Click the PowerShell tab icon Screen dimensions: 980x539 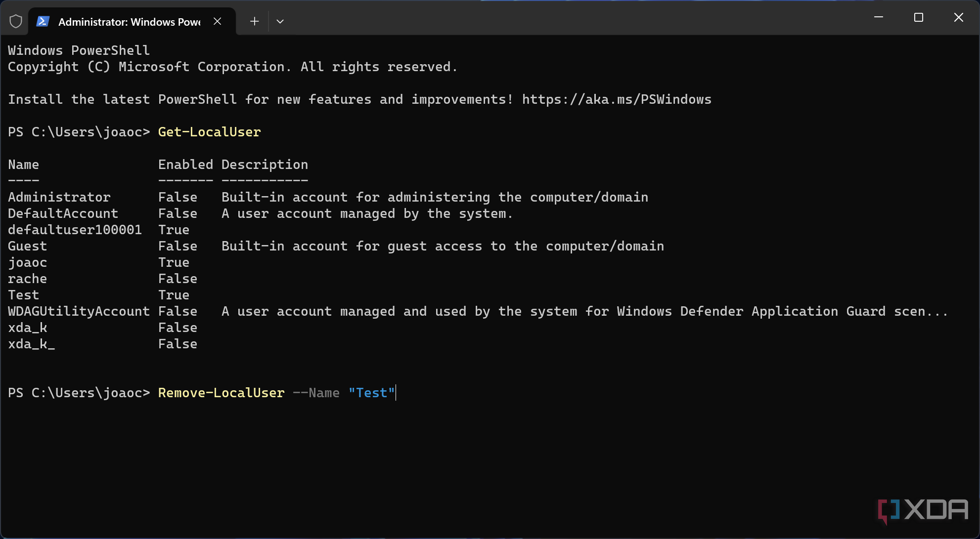pos(43,21)
